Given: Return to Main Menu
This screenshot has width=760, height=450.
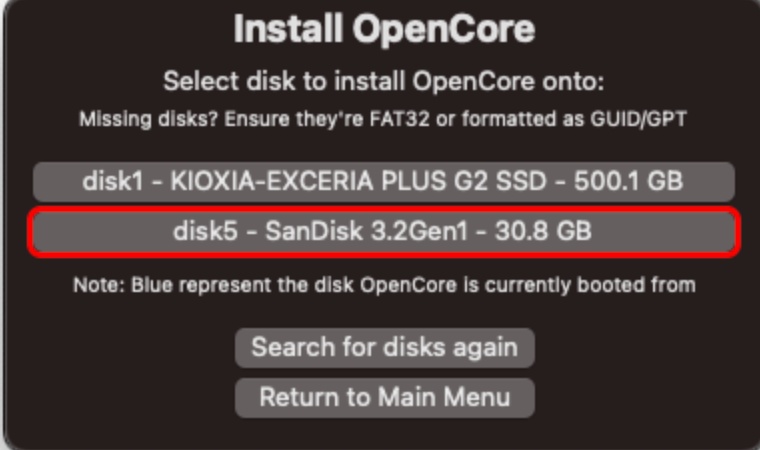Looking at the screenshot, I should (384, 397).
